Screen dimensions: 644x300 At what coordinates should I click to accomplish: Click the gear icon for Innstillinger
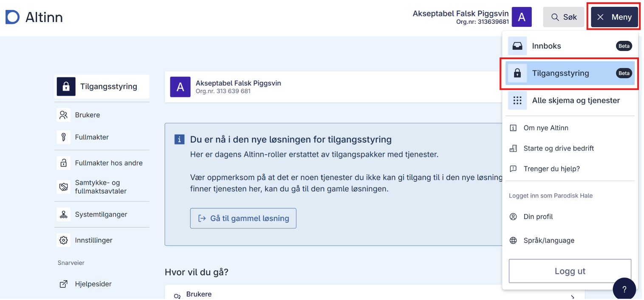pos(63,240)
